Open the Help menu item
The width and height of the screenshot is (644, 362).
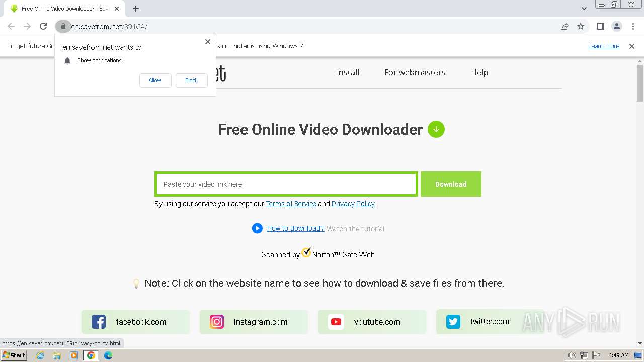(x=479, y=72)
